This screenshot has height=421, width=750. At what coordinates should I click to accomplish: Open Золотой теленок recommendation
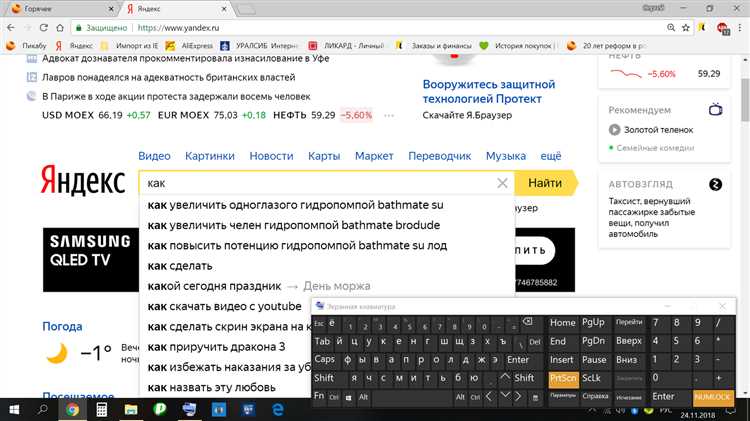[x=658, y=130]
